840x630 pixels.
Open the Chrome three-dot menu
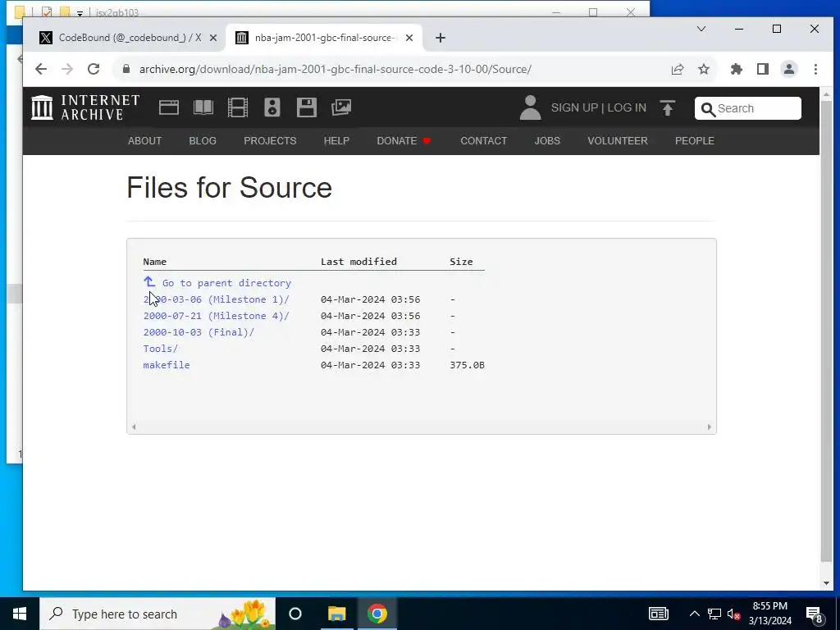tap(815, 69)
